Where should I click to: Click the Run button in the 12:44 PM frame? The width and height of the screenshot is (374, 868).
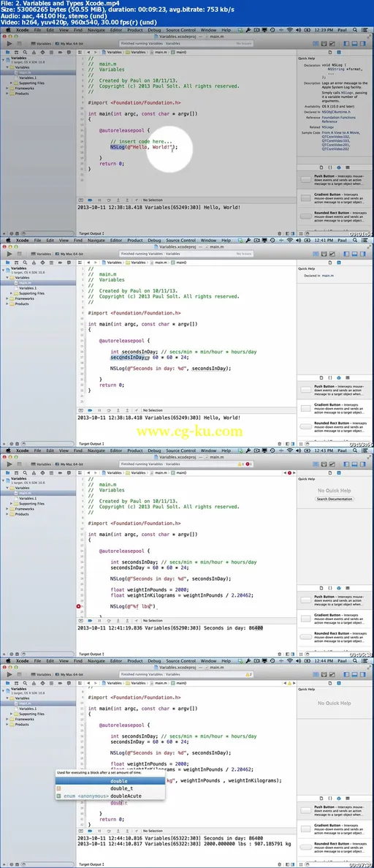(x=9, y=674)
